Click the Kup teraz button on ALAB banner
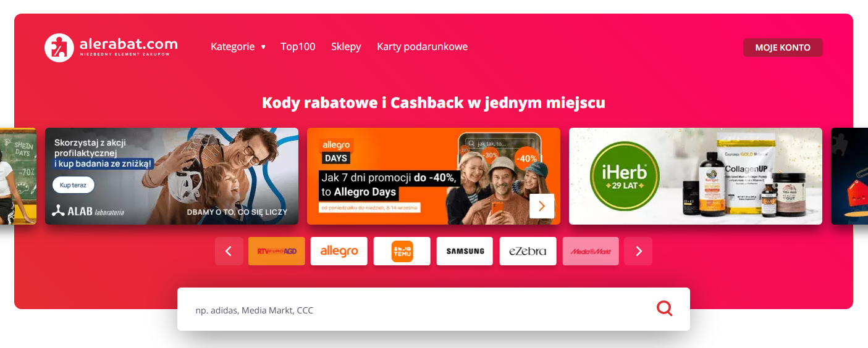Screen dimensions: 868x348 (x=73, y=185)
